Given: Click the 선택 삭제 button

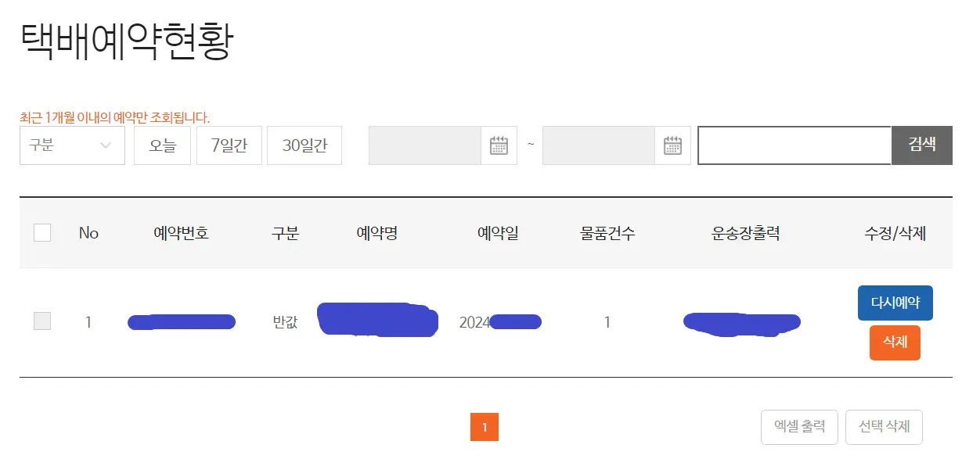Looking at the screenshot, I should [x=885, y=427].
